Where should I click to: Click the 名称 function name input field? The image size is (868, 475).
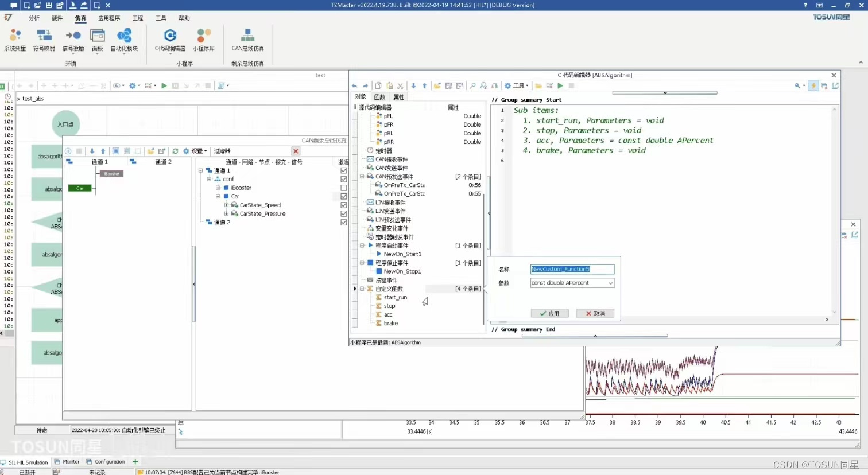(572, 269)
